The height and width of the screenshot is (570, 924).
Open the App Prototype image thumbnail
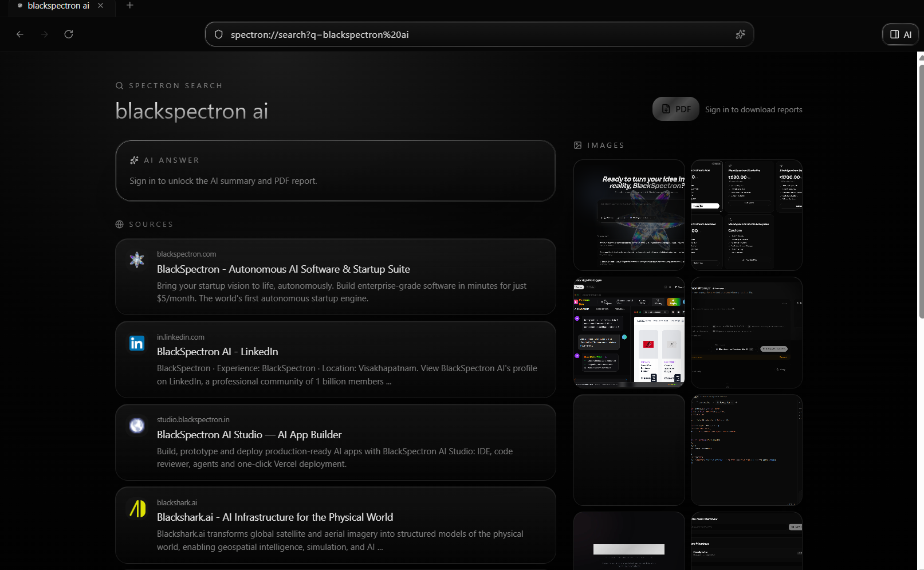pyautogui.click(x=629, y=332)
